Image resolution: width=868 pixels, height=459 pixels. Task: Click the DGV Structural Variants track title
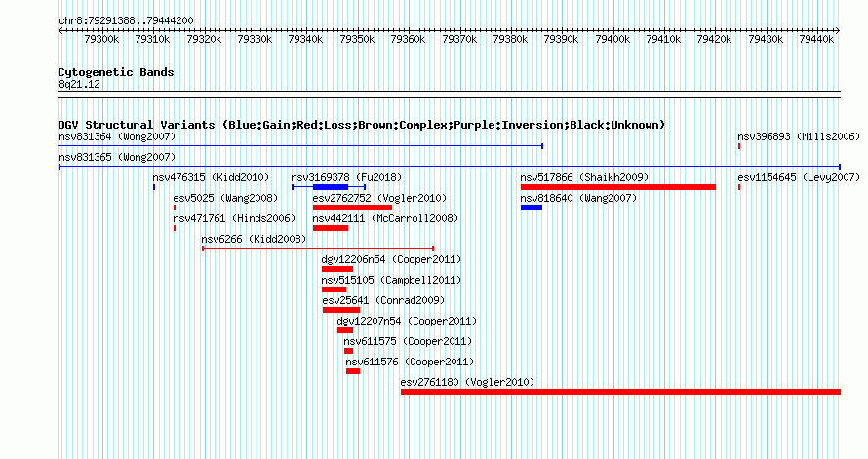pyautogui.click(x=362, y=125)
